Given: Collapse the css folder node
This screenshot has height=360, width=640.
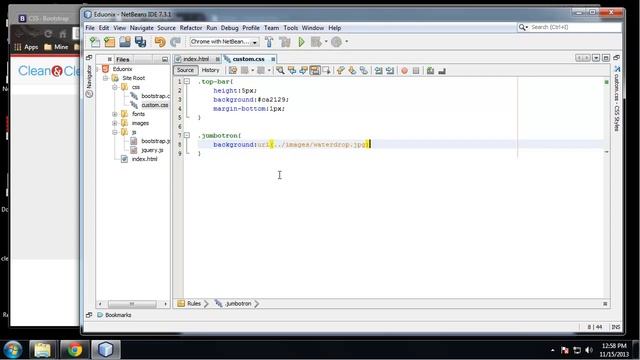Looking at the screenshot, I should (115, 87).
